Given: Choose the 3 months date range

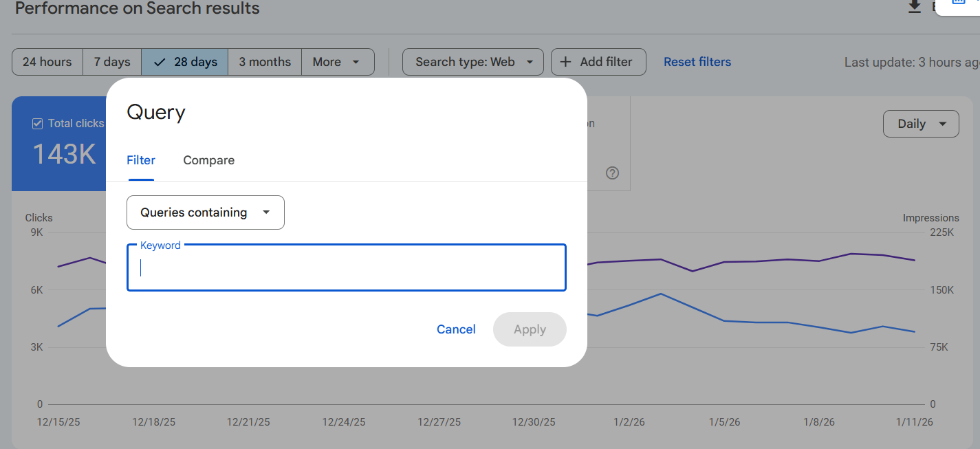Looking at the screenshot, I should pyautogui.click(x=265, y=62).
